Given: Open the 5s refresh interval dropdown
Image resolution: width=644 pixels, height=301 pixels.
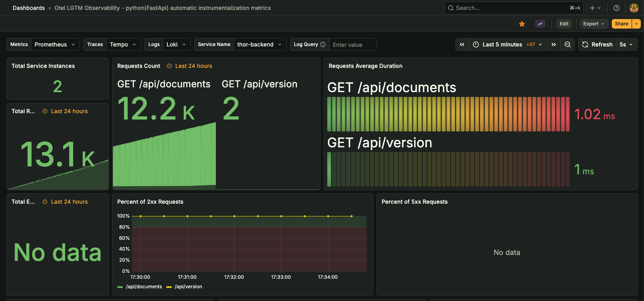Looking at the screenshot, I should (x=627, y=44).
